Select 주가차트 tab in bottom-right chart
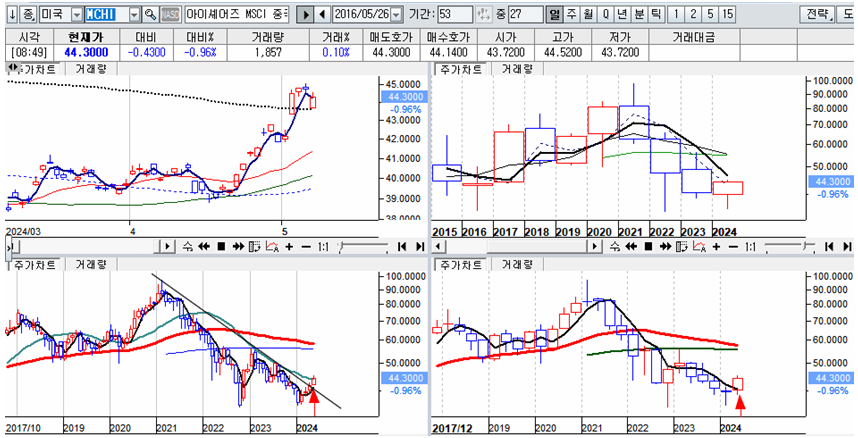Viewport: 858px width, 438px height. (x=460, y=265)
